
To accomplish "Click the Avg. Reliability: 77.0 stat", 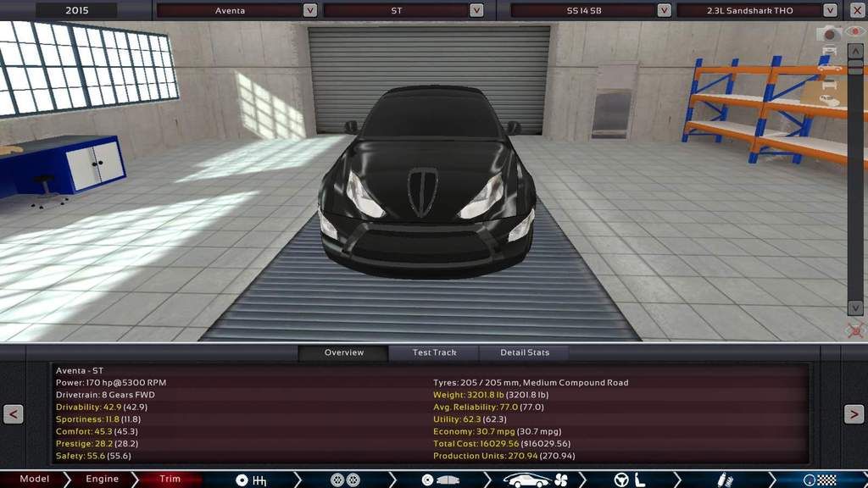I will (x=489, y=408).
